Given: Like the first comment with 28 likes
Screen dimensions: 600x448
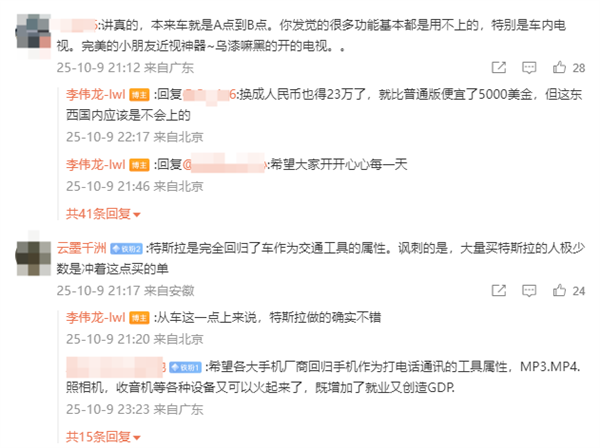Looking at the screenshot, I should point(569,68).
